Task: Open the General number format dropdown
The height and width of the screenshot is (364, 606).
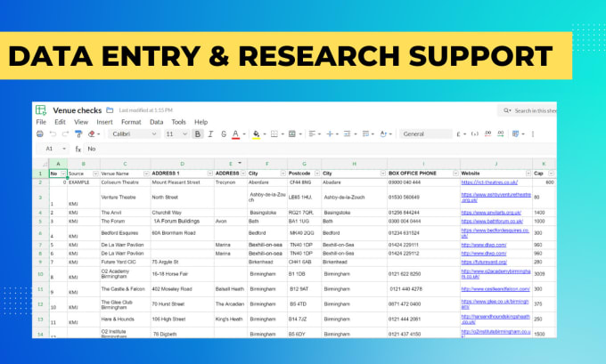Action: point(425,134)
